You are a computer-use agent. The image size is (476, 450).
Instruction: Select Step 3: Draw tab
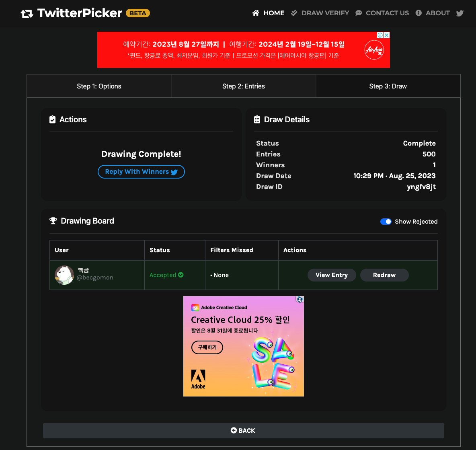[388, 86]
